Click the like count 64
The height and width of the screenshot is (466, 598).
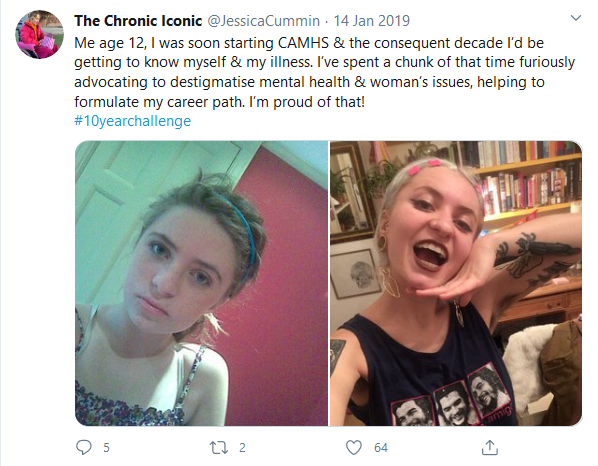(381, 448)
